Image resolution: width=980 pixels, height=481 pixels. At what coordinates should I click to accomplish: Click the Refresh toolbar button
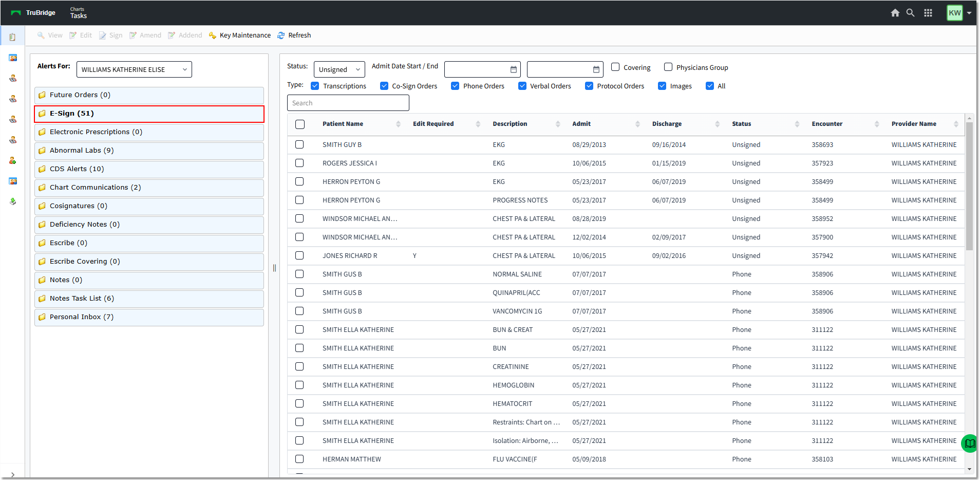coord(294,35)
